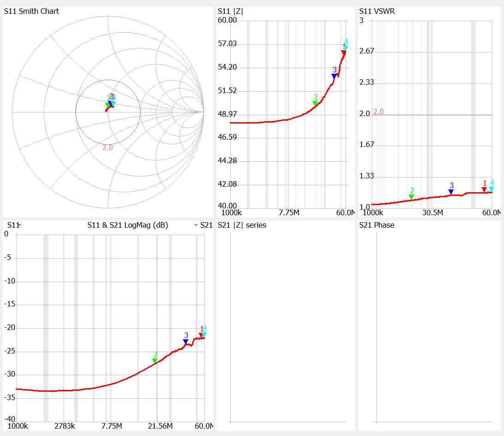Click the S21 legend entry in LogMag chart
This screenshot has width=504, height=436.
pyautogui.click(x=205, y=225)
